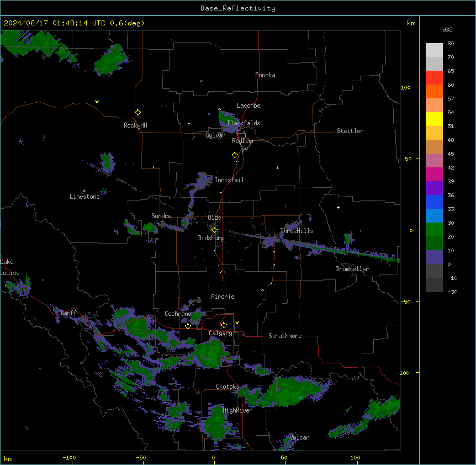This screenshot has width=476, height=465.
Task: Click the Okotoks label
Action: (228, 387)
